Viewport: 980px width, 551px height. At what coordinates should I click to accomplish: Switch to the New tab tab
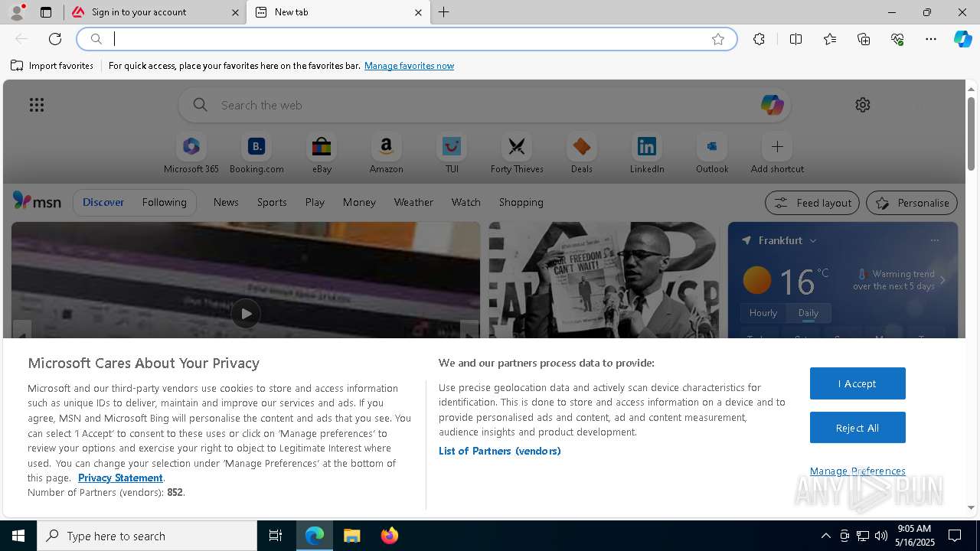coord(338,12)
